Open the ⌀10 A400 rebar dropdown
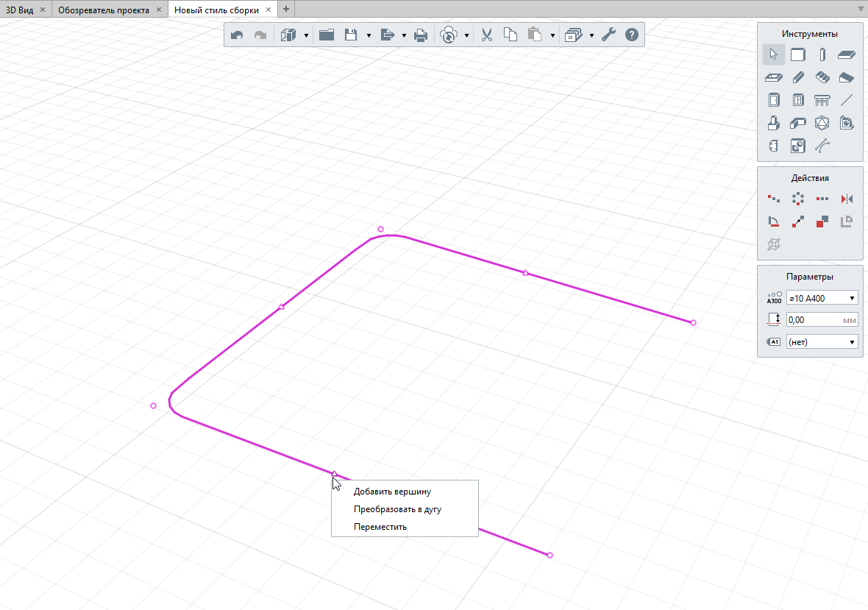The width and height of the screenshot is (868, 610). pyautogui.click(x=822, y=298)
